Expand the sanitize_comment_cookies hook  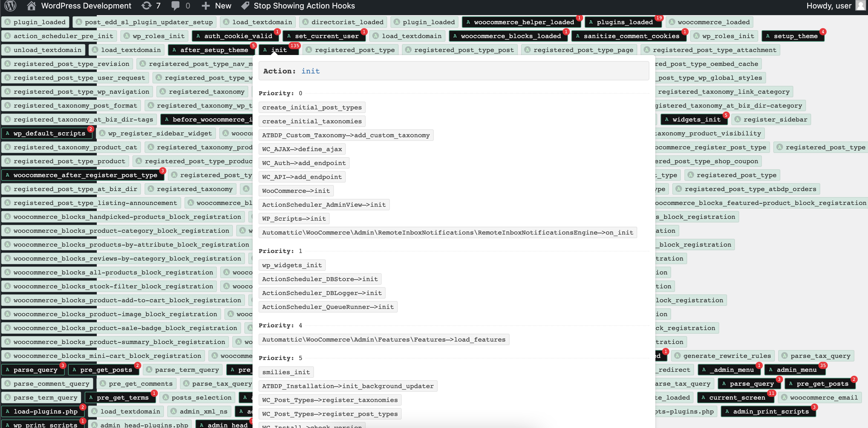[629, 36]
